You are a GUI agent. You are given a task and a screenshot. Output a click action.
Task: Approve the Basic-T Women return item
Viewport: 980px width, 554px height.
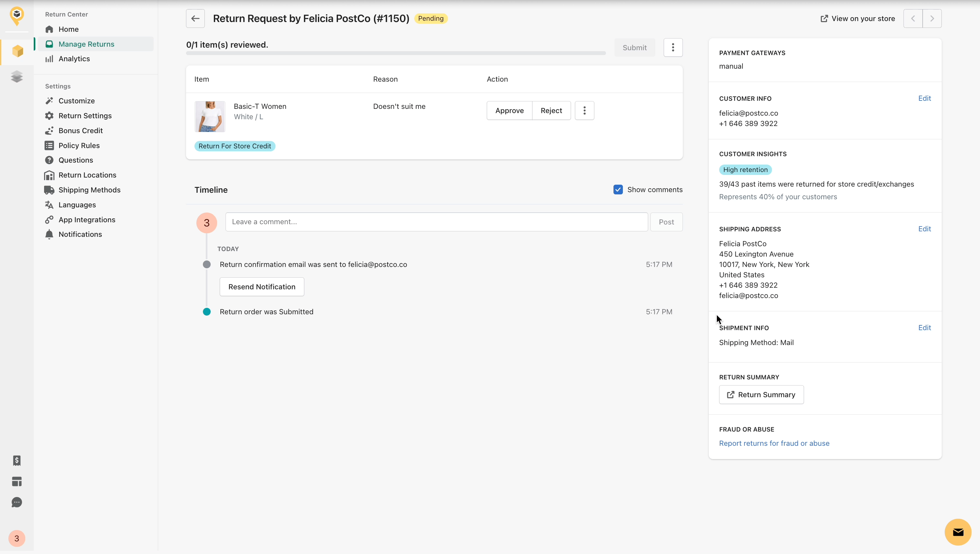click(509, 110)
